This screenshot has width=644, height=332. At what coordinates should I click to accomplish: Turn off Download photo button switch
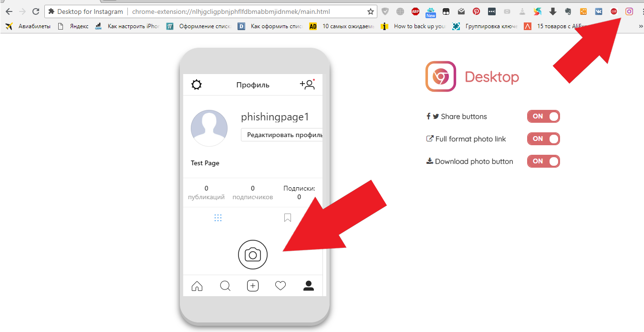tap(543, 161)
